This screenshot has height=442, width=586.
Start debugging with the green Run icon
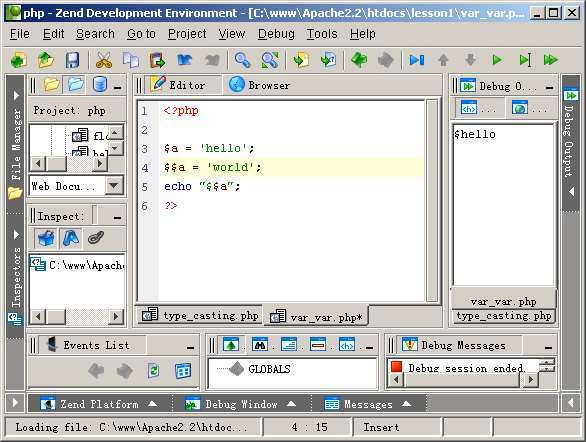(497, 60)
